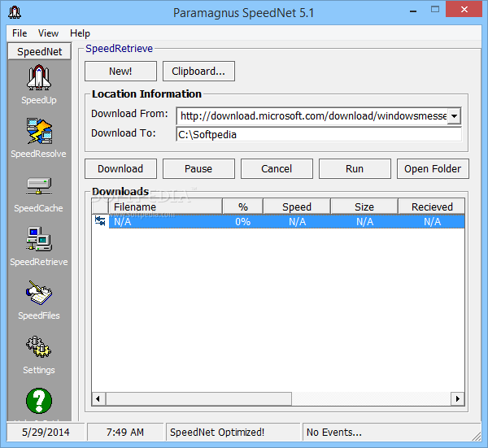This screenshot has width=488, height=448.
Task: Click the left arrow of horizontal scrollbar
Action: click(98, 398)
